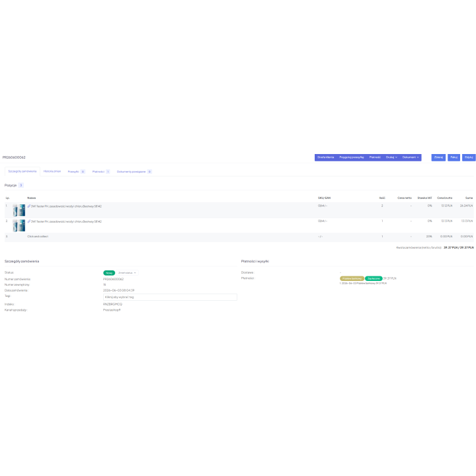Viewport: 476px width, 476px height.
Task: Click the Przygotuj przesyłkę button
Action: point(351,157)
